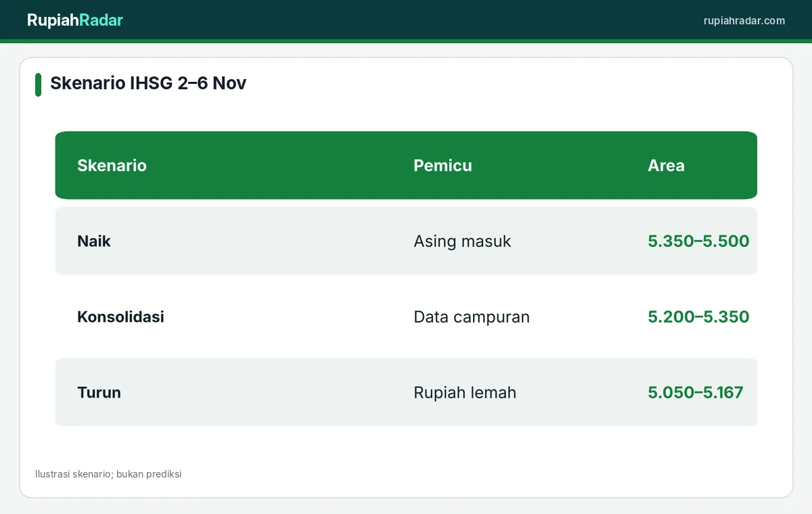
Task: Click the Asing masuk trigger cell
Action: pyautogui.click(x=462, y=241)
